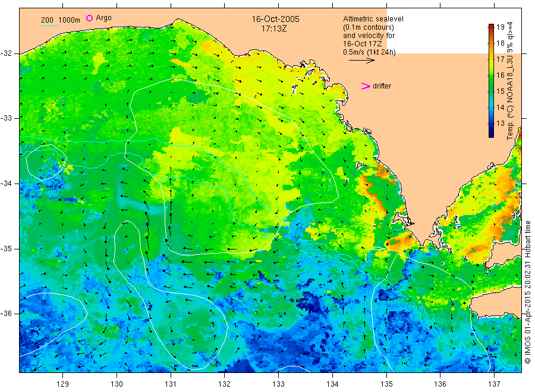Click longitude label 134
The height and width of the screenshot is (392, 535).
332,384
